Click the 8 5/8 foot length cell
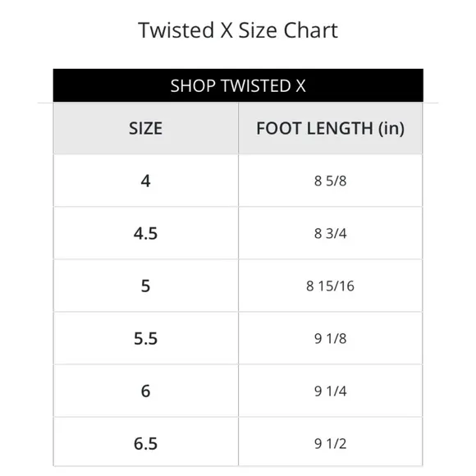This screenshot has height=476, width=476. coord(330,181)
